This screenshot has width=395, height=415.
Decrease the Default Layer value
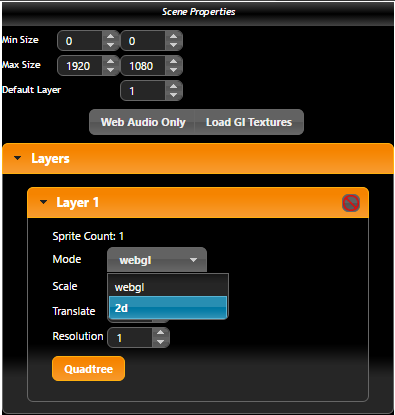coord(173,95)
